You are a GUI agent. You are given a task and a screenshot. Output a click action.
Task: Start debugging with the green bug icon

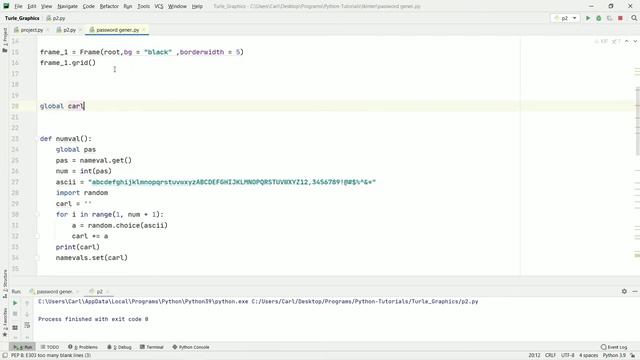click(599, 18)
